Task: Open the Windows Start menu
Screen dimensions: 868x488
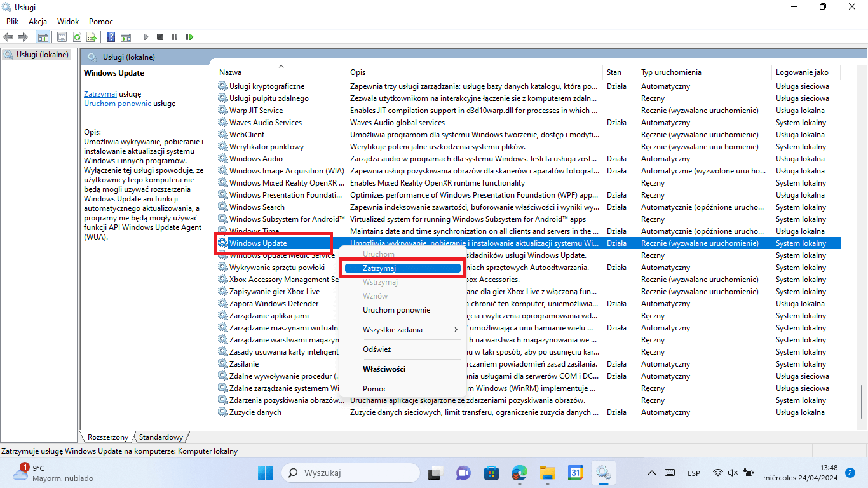Action: click(265, 473)
